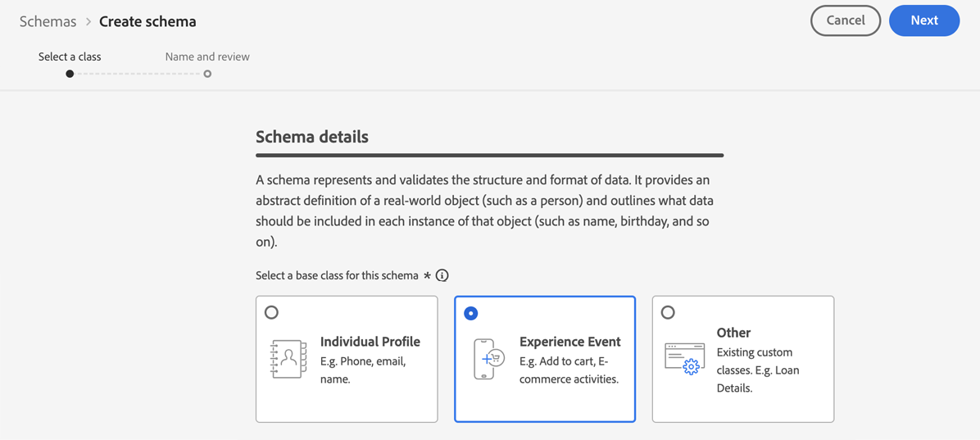Click the hollow step dot under Name and review
Viewport: 980px width, 440px height.
(207, 74)
